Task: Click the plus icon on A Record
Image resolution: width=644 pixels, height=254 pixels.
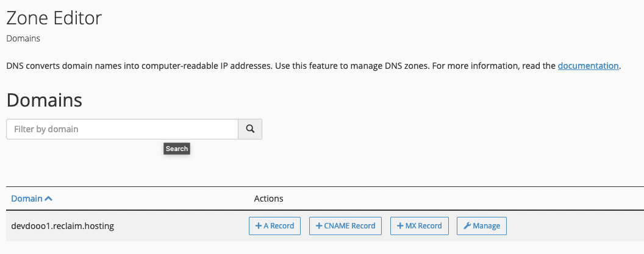Action: (259, 226)
